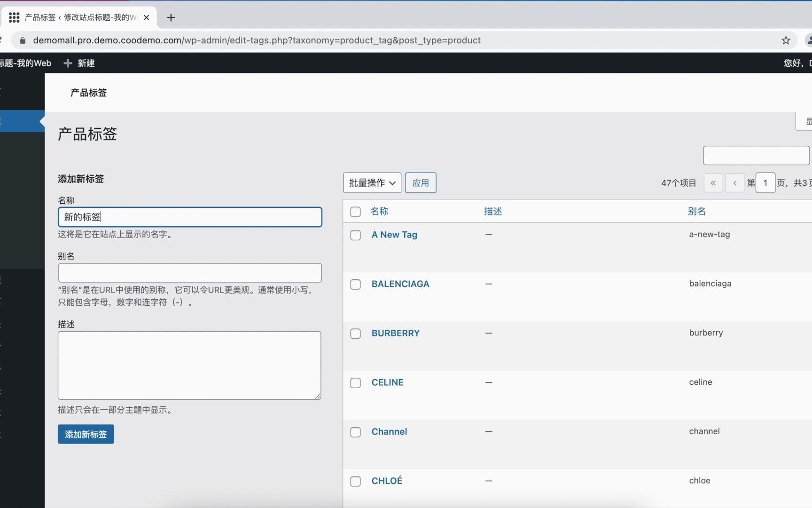
Task: Sort table by 名称 column header
Action: coord(379,211)
